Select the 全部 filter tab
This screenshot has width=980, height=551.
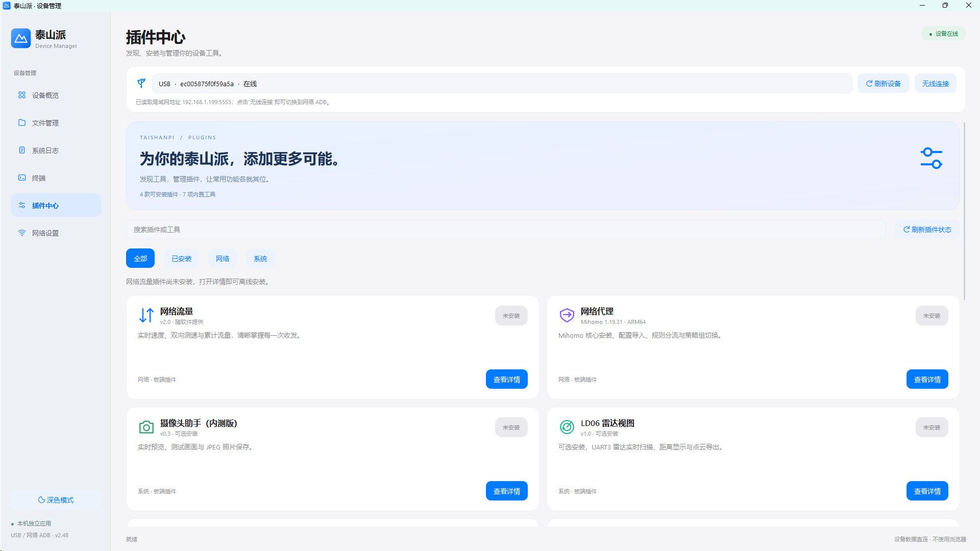coord(140,259)
